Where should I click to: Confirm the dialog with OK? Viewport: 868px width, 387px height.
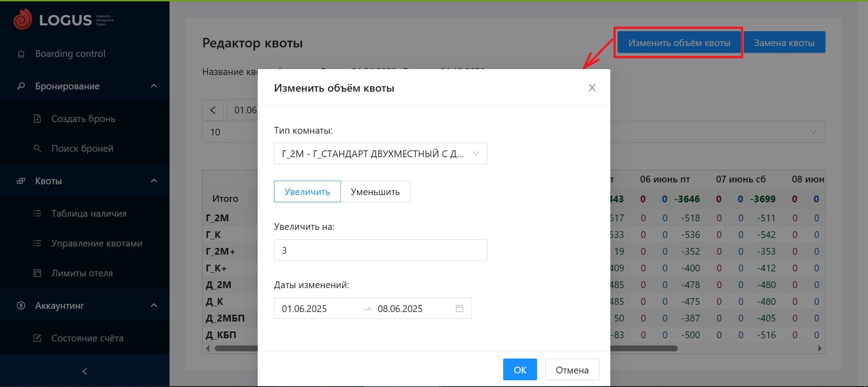coord(520,370)
